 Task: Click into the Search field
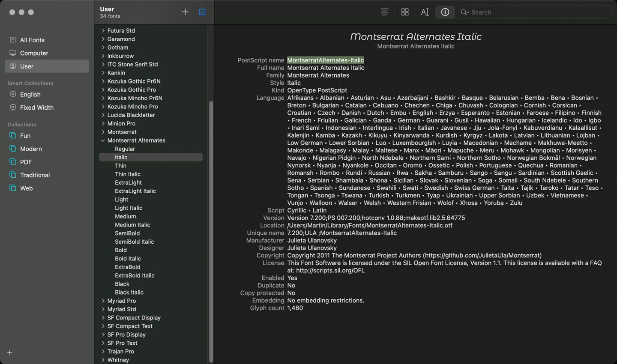point(535,12)
